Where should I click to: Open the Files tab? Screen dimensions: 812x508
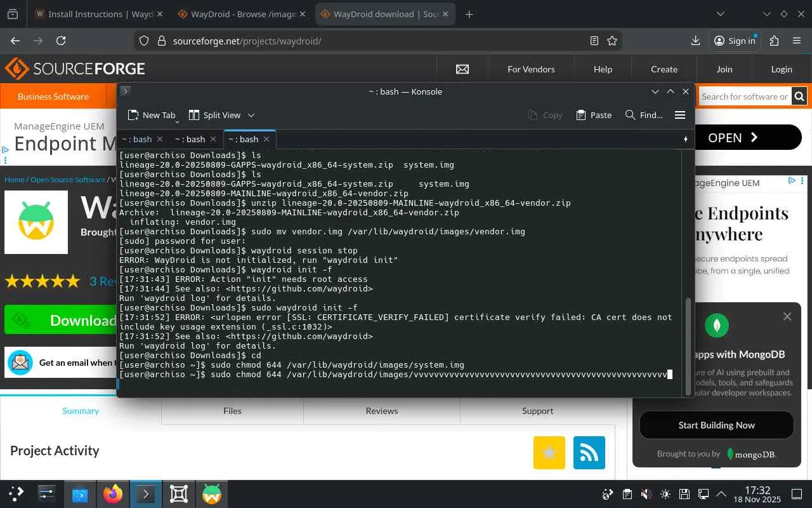click(232, 411)
